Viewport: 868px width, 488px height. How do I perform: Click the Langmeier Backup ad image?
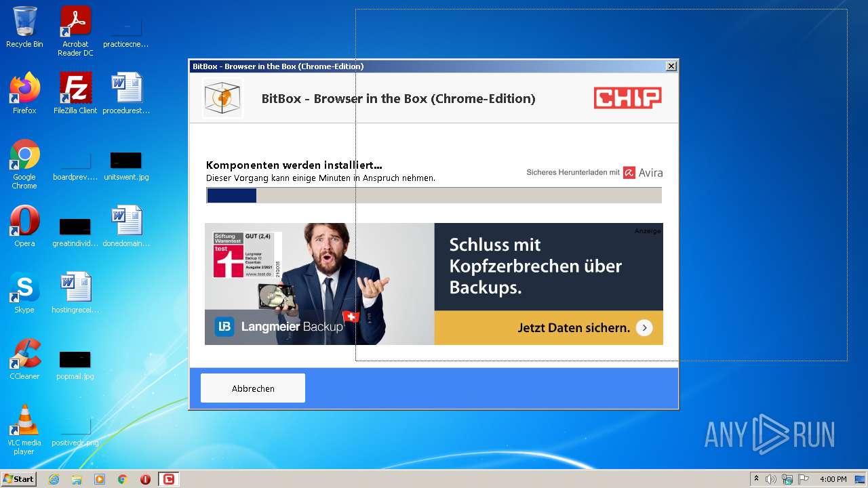tap(434, 284)
